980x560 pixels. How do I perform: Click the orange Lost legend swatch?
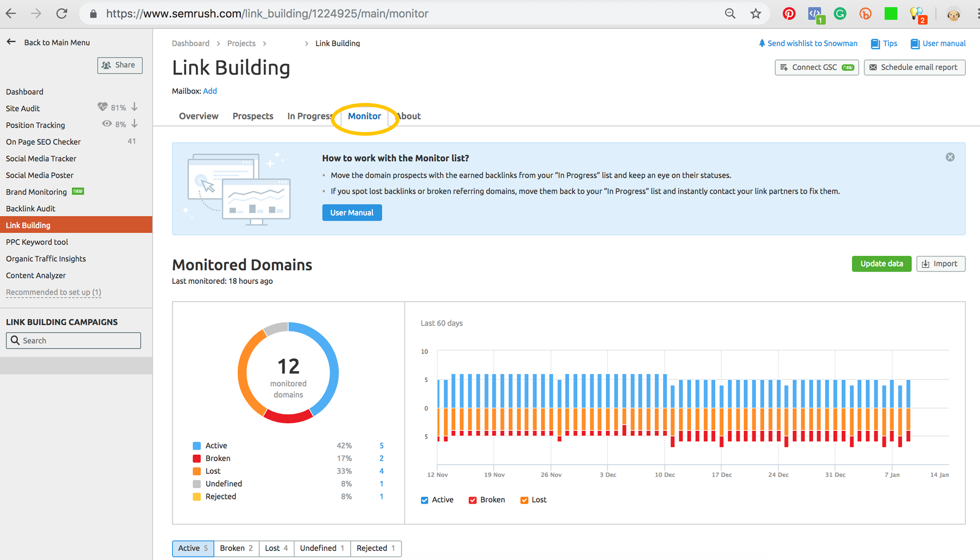[197, 471]
